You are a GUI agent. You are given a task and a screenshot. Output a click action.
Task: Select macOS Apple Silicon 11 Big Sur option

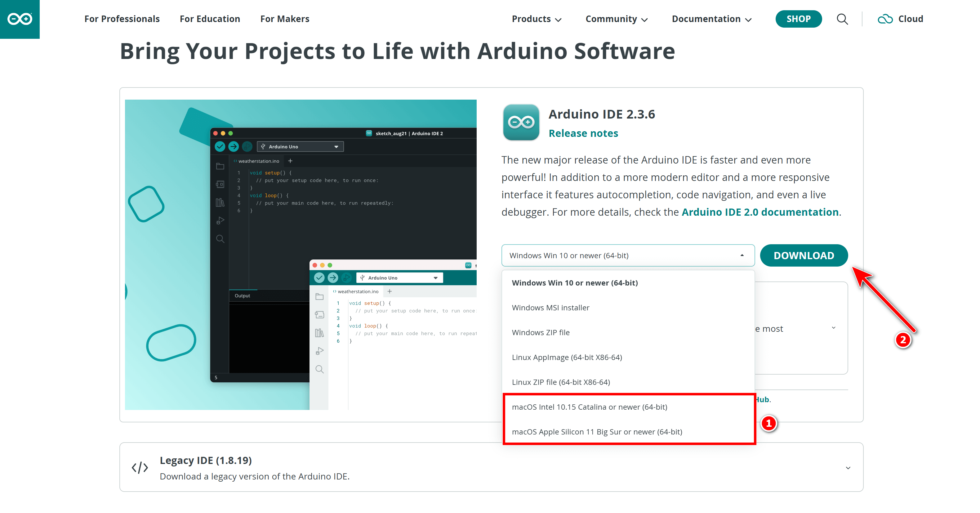click(597, 432)
